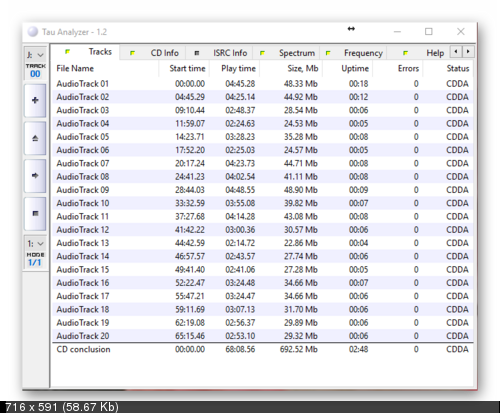Click the stop square button

[x=35, y=213]
